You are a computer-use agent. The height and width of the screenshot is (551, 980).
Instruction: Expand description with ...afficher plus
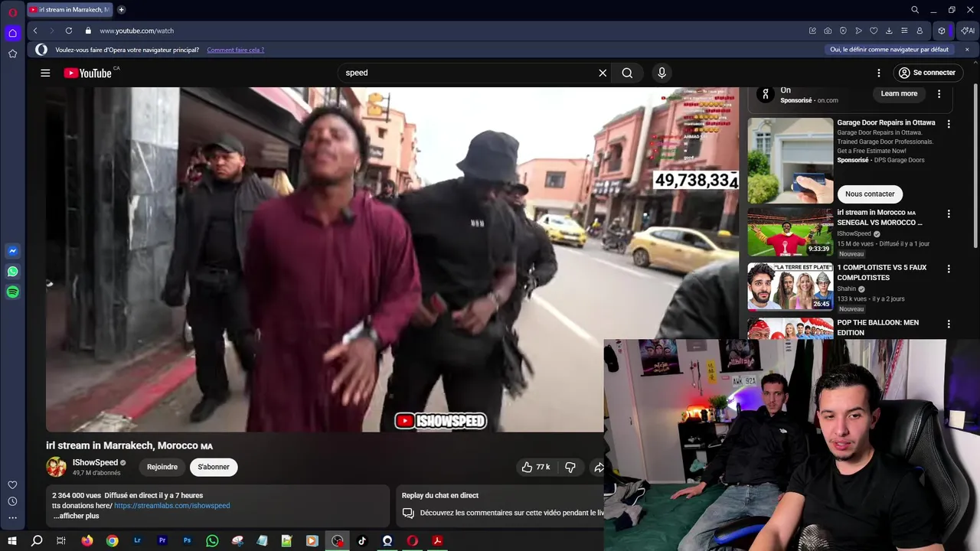pos(77,516)
